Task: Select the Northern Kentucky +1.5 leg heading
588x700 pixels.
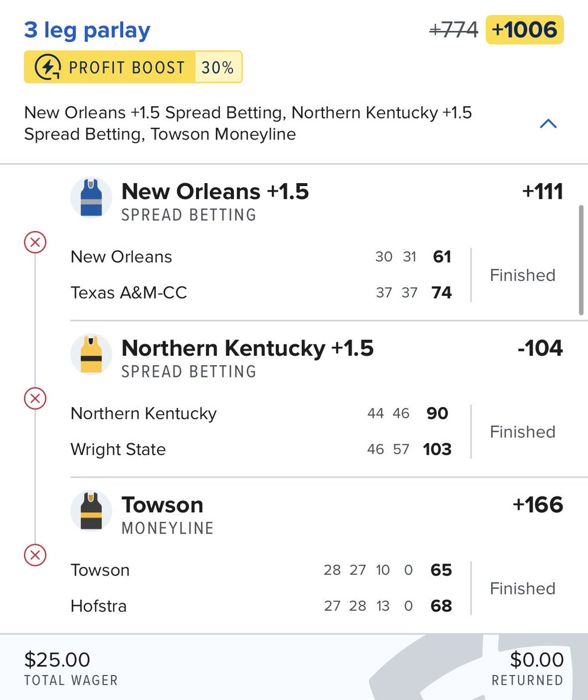Action: pos(247,348)
